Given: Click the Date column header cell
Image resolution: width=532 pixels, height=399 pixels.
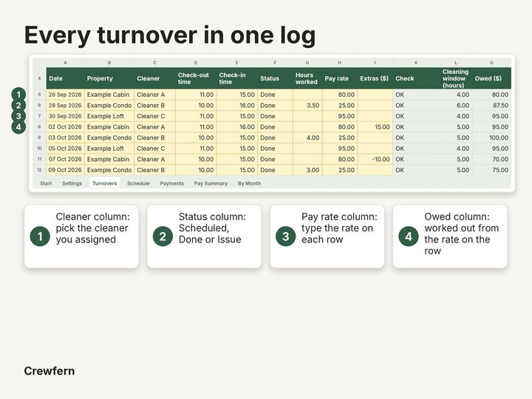Looking at the screenshot, I should tap(66, 78).
